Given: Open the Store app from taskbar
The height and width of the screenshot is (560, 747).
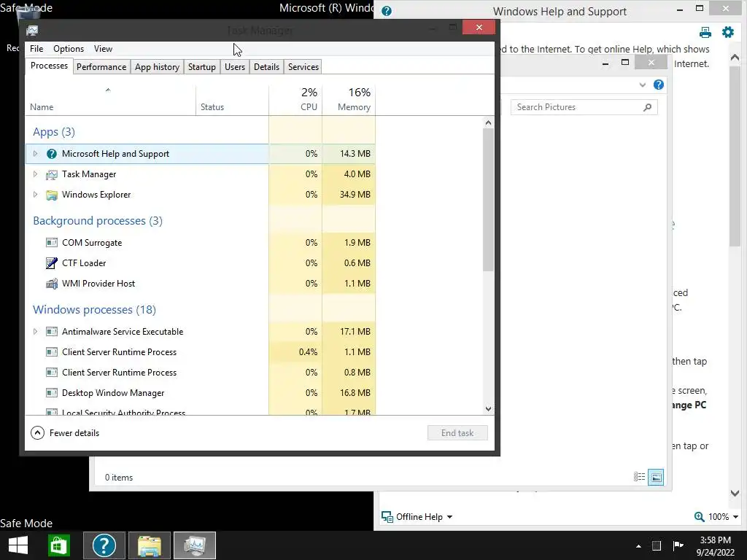Looking at the screenshot, I should [59, 545].
